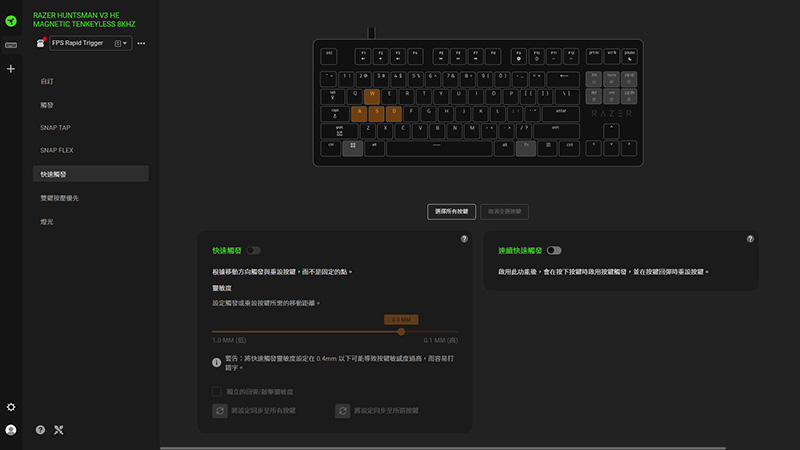Select the F9 key with macro icon
Image resolution: width=800 pixels, height=450 pixels.
coord(518,56)
